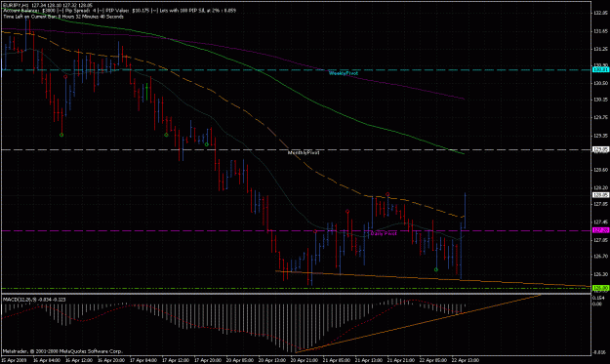
Task: Click the 20 Apr 13:00 time label
Action: (x=272, y=360)
